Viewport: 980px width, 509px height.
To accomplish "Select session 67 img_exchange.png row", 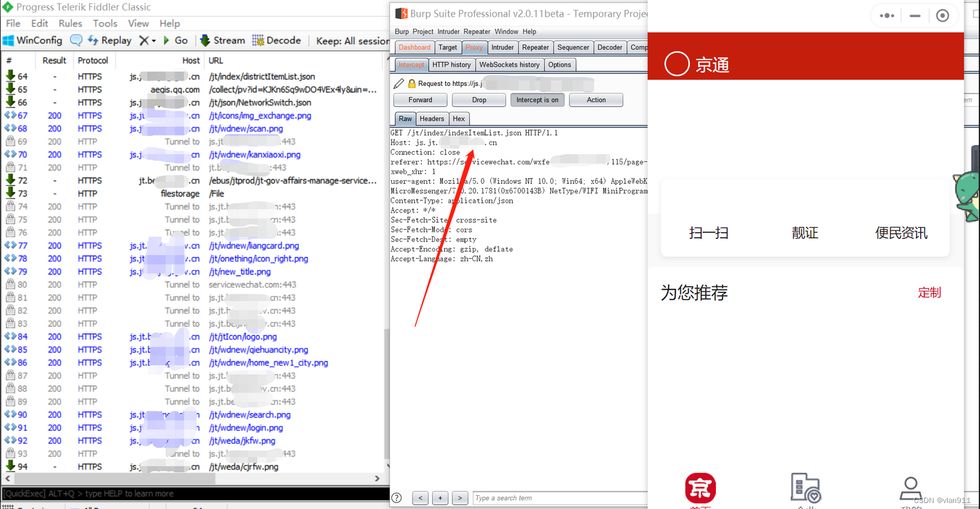I will point(192,115).
